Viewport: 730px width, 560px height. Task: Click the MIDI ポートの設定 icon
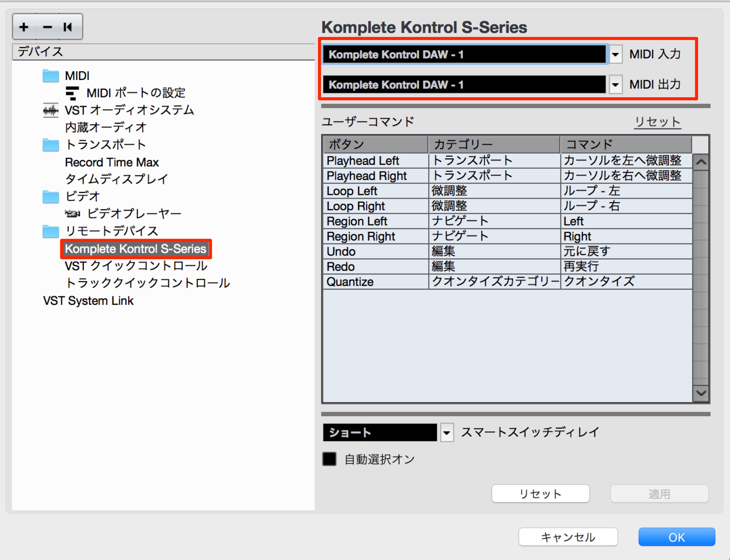[x=72, y=93]
